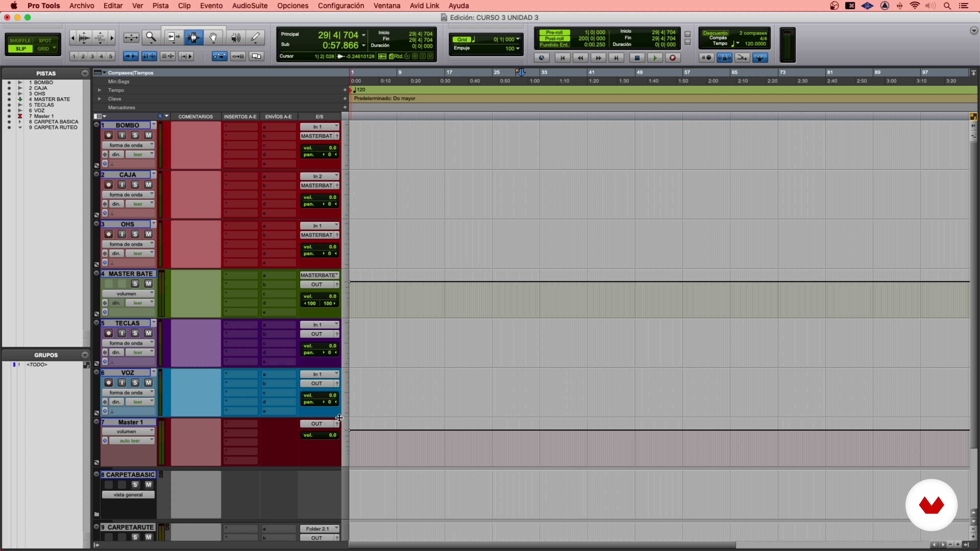Solo the VOZ track
The image size is (980, 551).
pos(135,383)
